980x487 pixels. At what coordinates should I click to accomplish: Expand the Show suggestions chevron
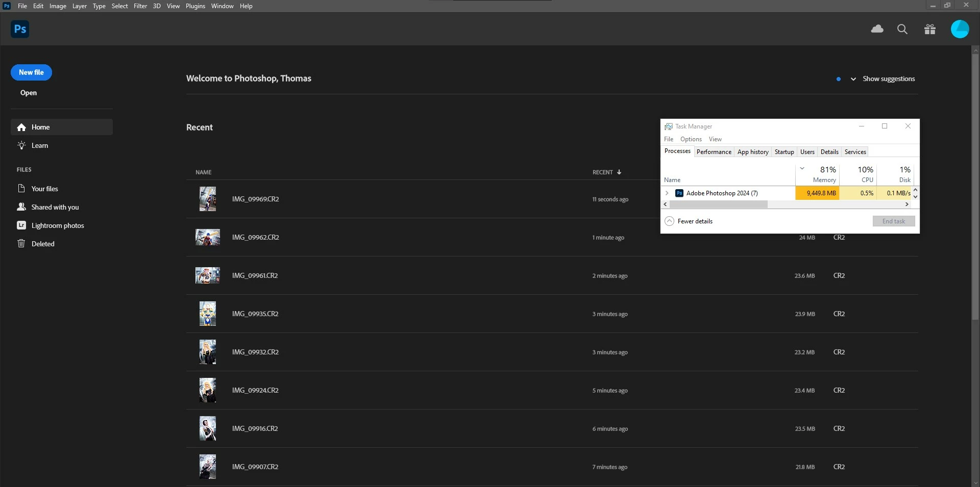coord(853,79)
